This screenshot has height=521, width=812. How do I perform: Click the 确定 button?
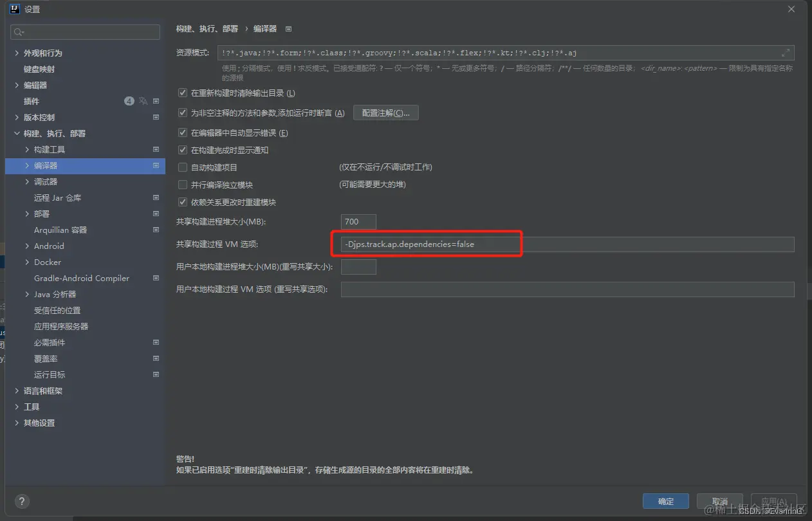click(x=666, y=502)
